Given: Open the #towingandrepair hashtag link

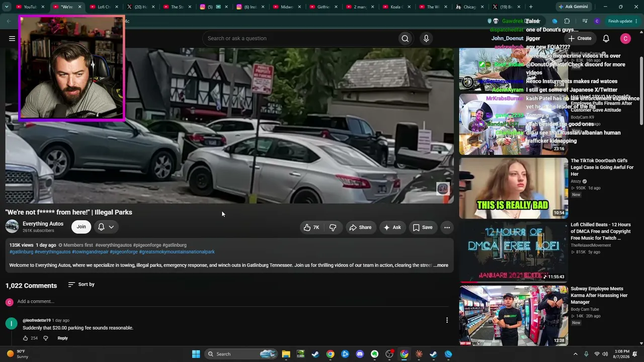Looking at the screenshot, I should (x=90, y=252).
